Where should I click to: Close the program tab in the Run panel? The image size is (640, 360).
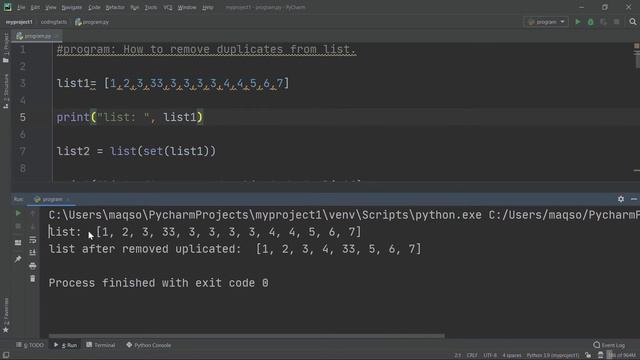point(68,199)
